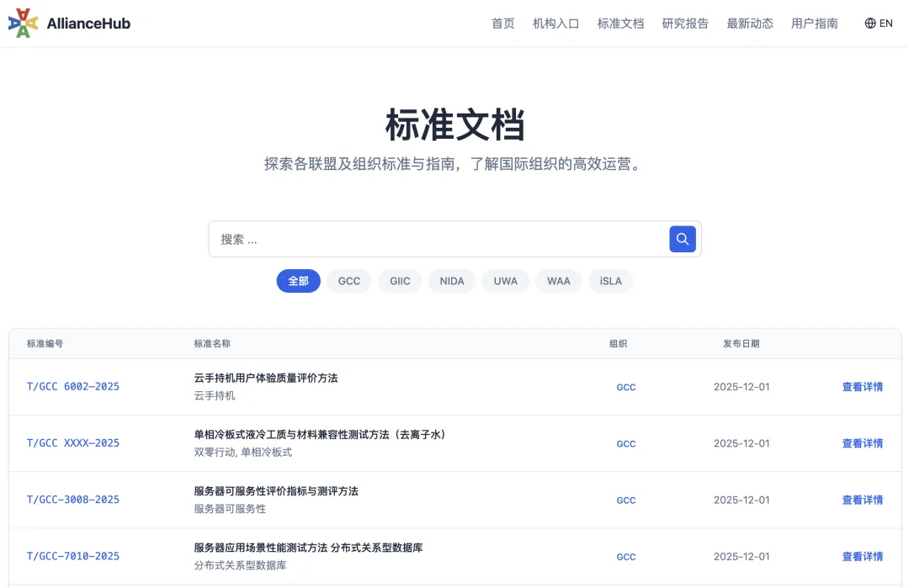Viewport: 909px width, 588px height.
Task: Open standard T/GCC 6002-2025 link
Action: pos(73,387)
